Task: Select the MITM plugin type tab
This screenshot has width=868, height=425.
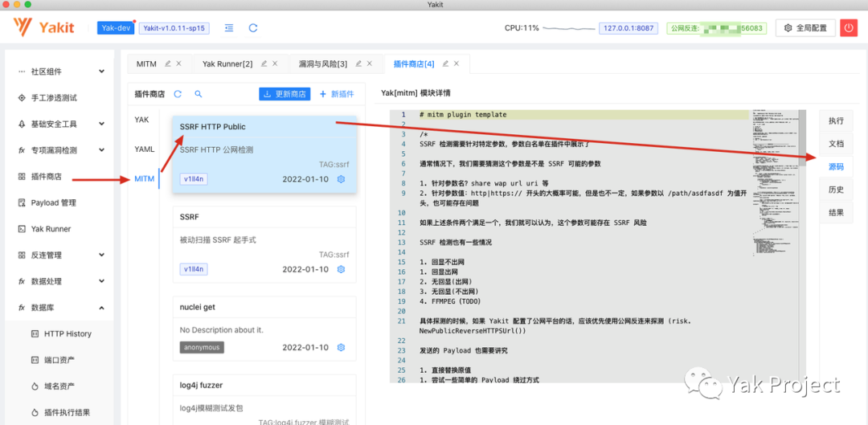Action: click(145, 178)
